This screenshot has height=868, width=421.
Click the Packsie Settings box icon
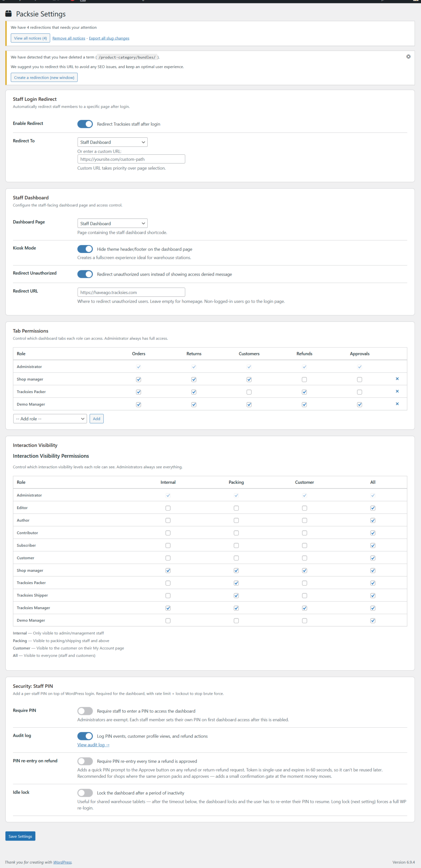click(8, 14)
